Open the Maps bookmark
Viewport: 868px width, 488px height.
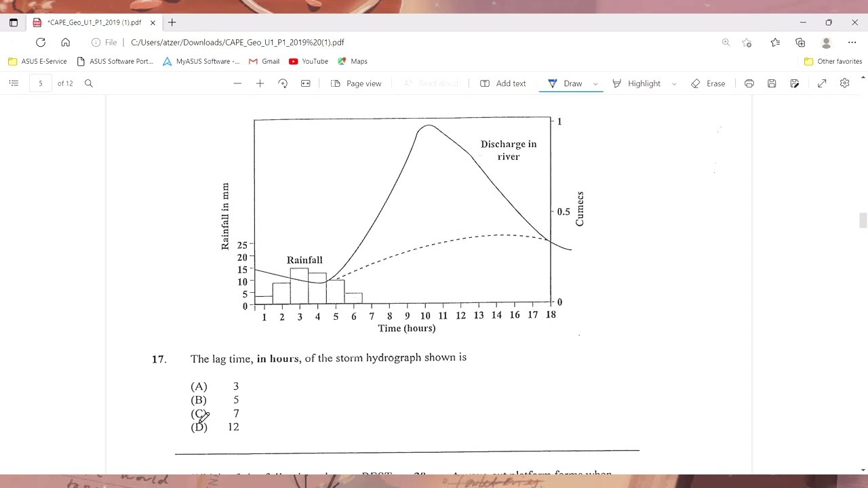click(352, 61)
